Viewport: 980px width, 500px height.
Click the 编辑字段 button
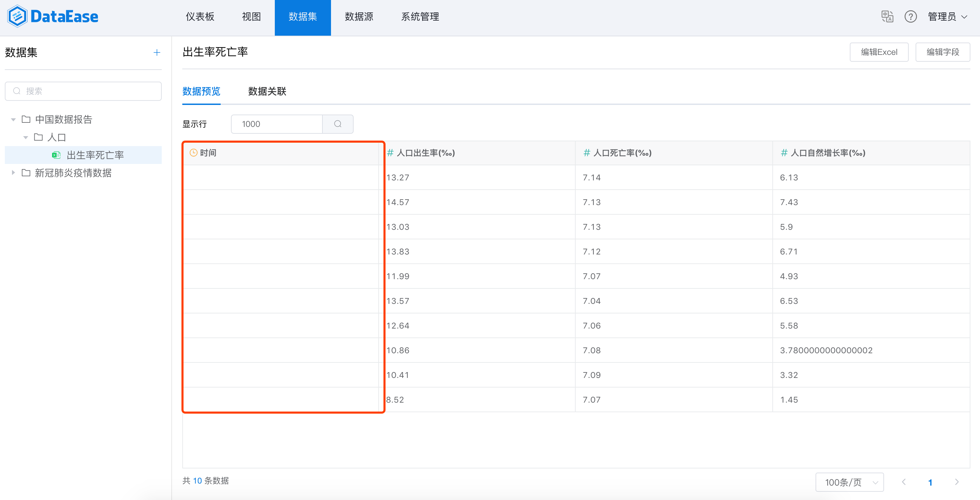942,52
